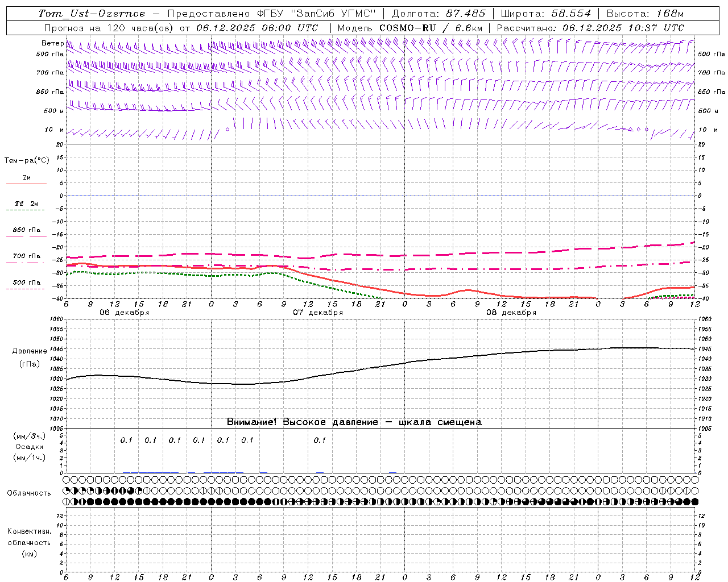The image size is (728, 582).
Task: Click the "Тем-ра(°C)" temperature panel label
Action: (x=27, y=161)
